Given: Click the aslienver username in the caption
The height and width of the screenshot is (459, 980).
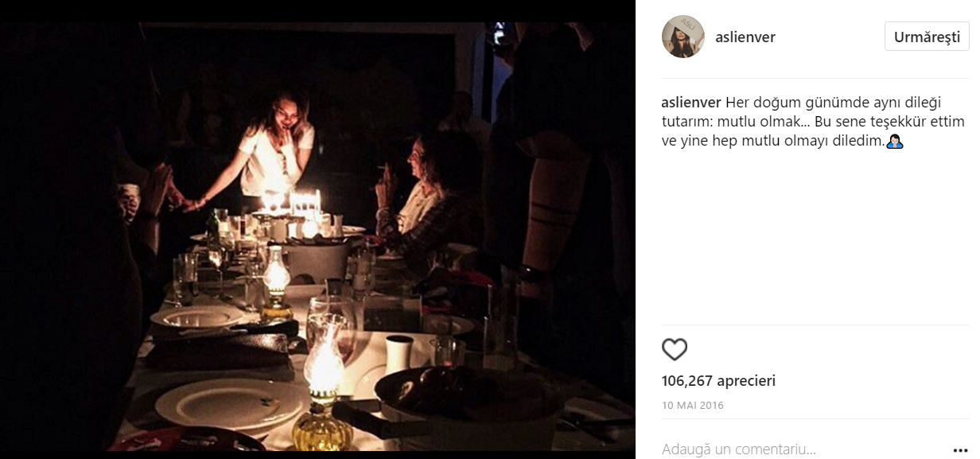Looking at the screenshot, I should pos(691,102).
